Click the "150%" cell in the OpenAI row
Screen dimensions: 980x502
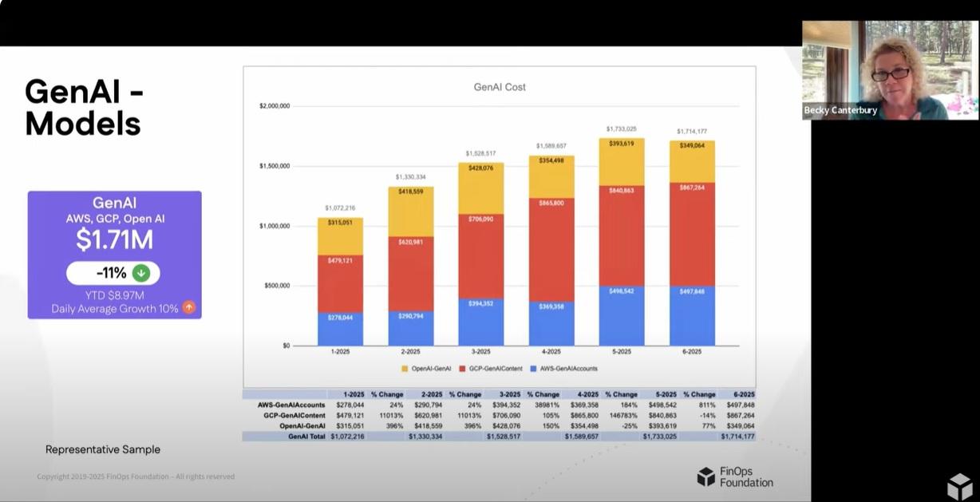[x=551, y=426]
